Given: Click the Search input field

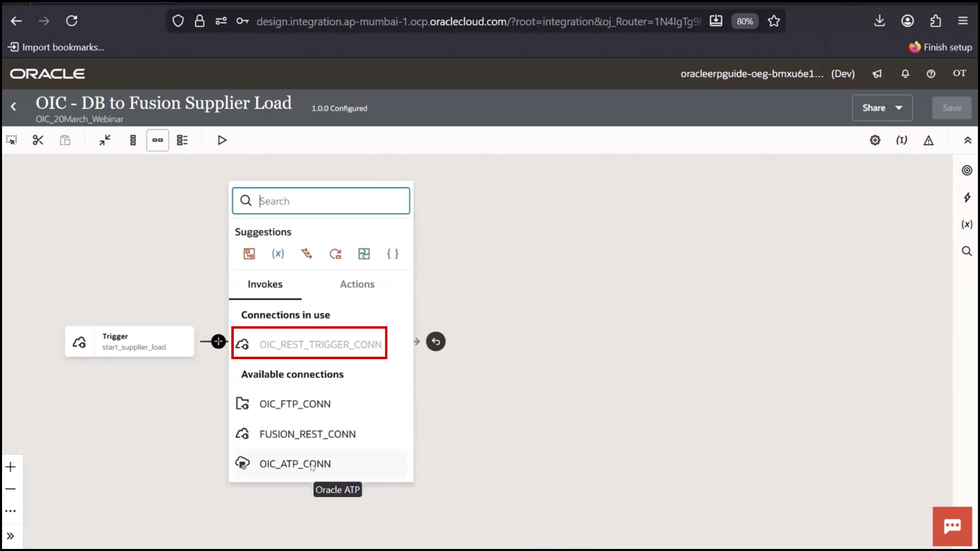Looking at the screenshot, I should coord(321,201).
